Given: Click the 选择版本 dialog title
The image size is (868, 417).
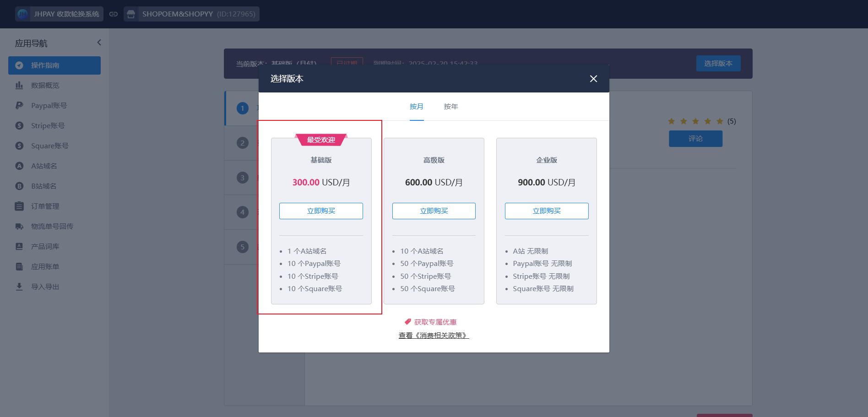Looking at the screenshot, I should pos(287,79).
